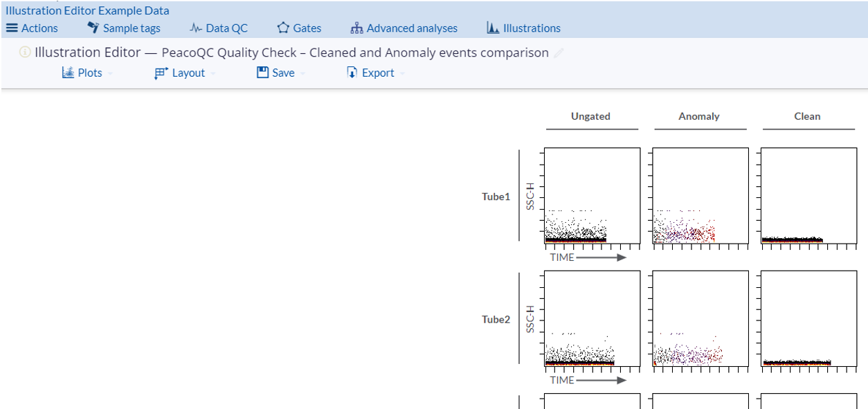Click the Save floppy disk icon
This screenshot has width=868, height=409.
click(x=262, y=72)
